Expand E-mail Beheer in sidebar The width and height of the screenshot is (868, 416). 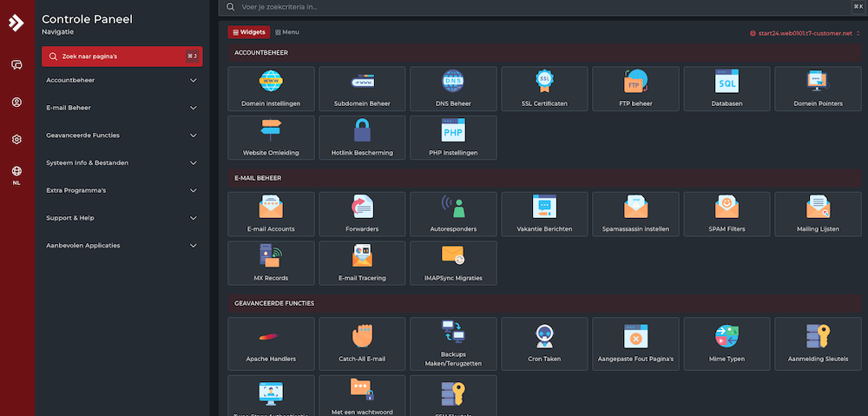coord(122,108)
